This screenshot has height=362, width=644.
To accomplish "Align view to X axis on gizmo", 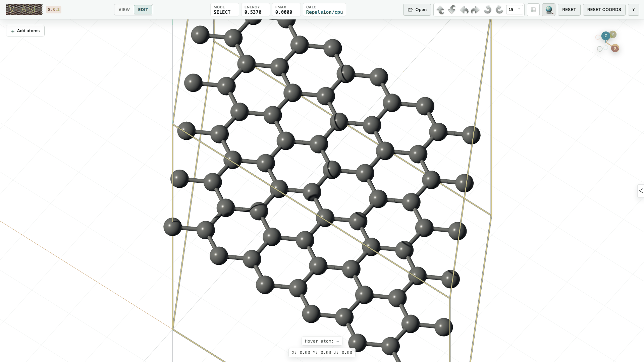I will (615, 48).
